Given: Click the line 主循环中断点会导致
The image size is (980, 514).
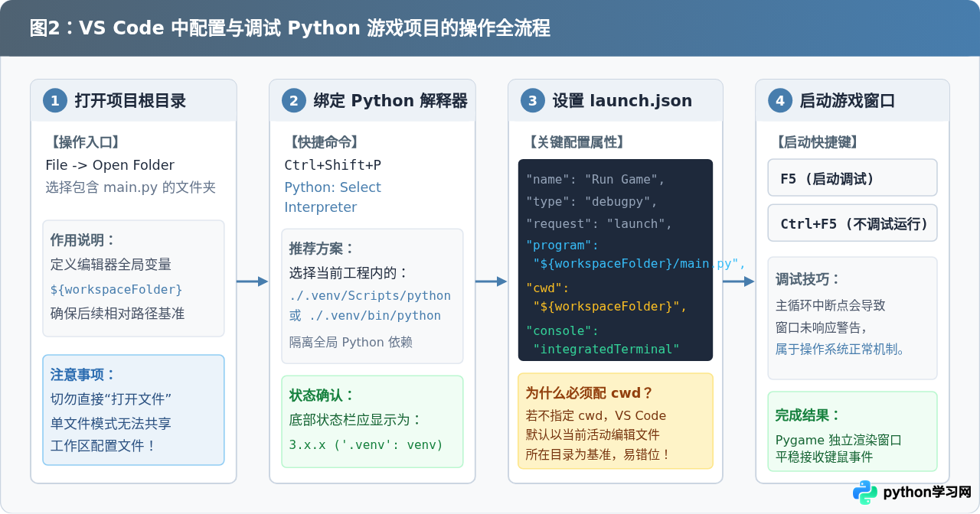Looking at the screenshot, I should (831, 305).
